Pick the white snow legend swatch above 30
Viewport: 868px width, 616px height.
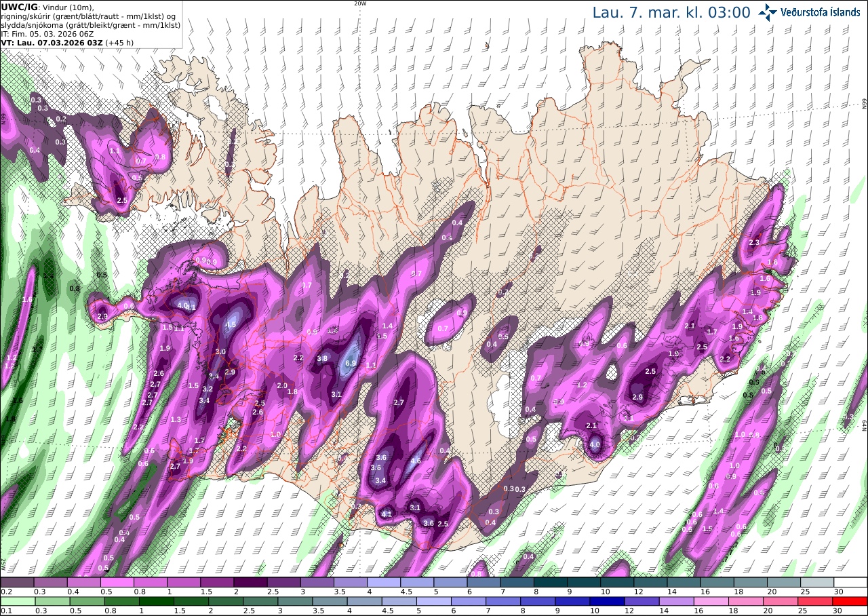[x=850, y=582]
